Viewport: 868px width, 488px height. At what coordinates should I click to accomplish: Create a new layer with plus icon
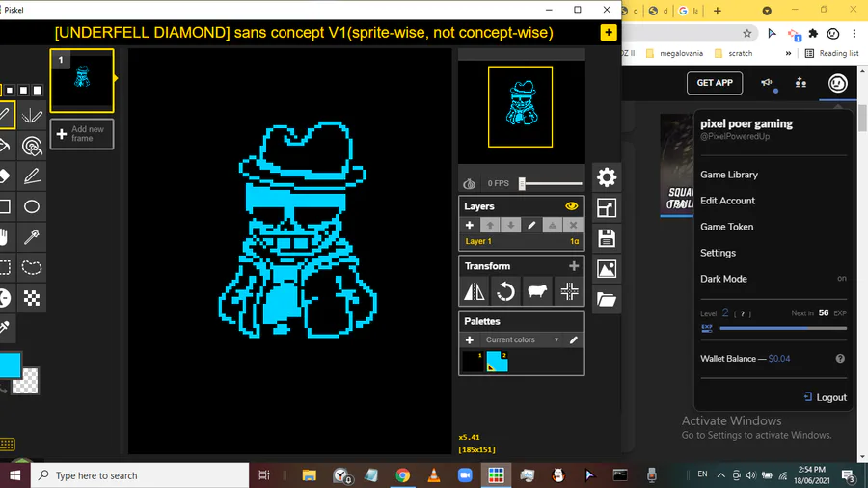coord(470,225)
